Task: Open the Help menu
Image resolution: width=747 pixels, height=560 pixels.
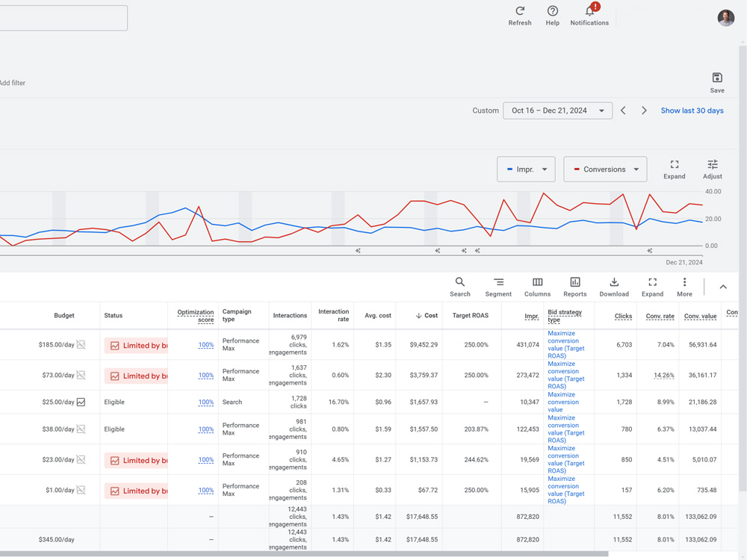Action: coord(552,16)
